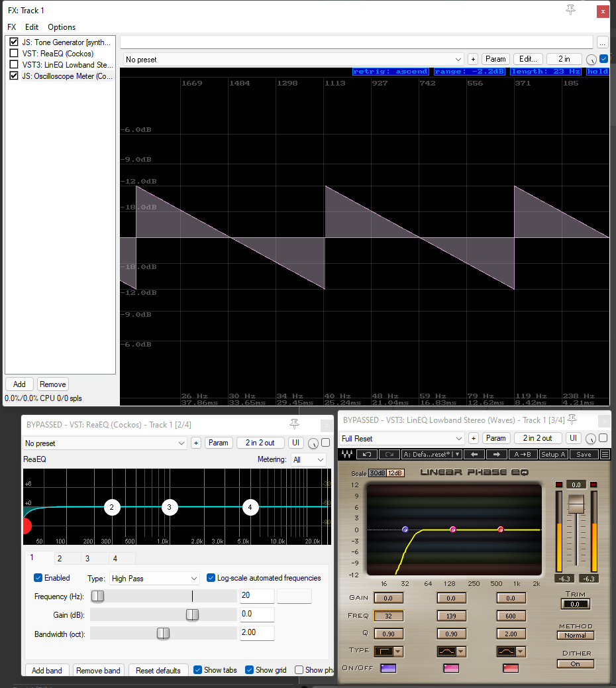Expand the Metering All dropdown
616x688 pixels.
[309, 459]
